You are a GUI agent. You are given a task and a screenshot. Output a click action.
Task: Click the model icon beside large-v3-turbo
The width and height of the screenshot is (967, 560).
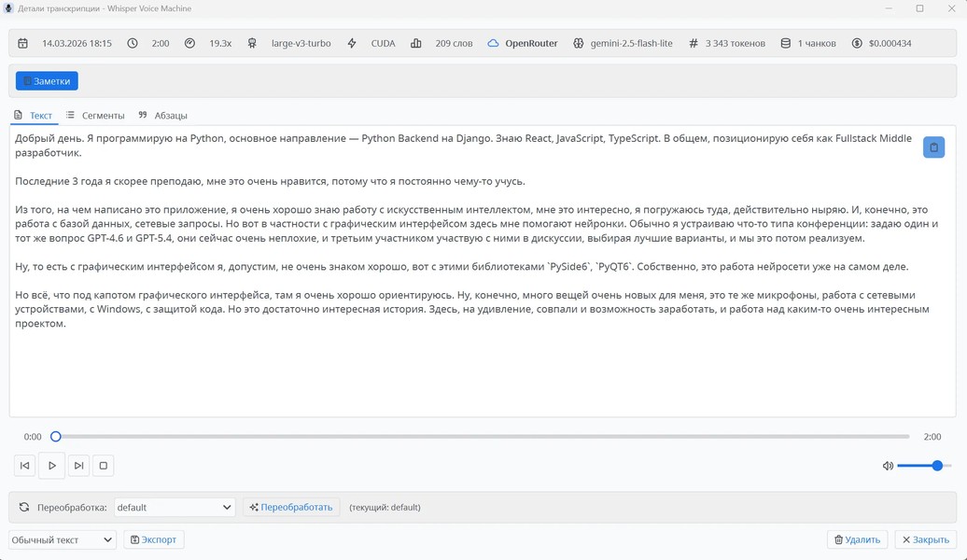(252, 43)
